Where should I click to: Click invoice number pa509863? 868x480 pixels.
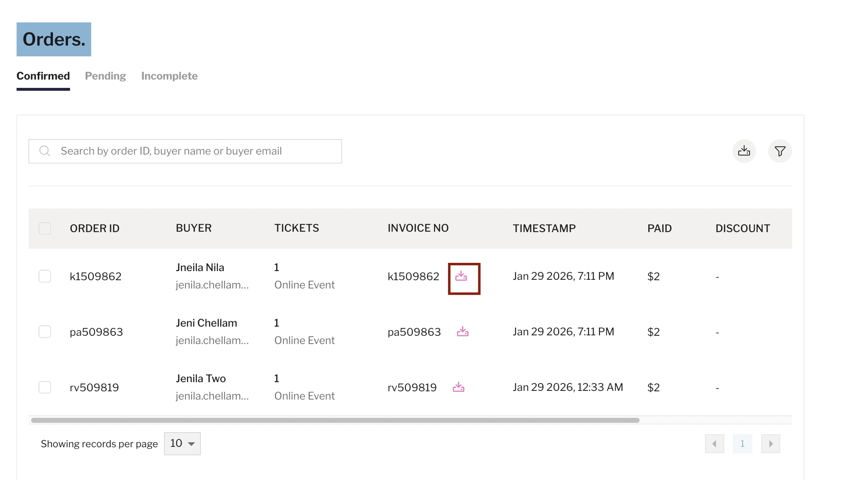tap(414, 332)
